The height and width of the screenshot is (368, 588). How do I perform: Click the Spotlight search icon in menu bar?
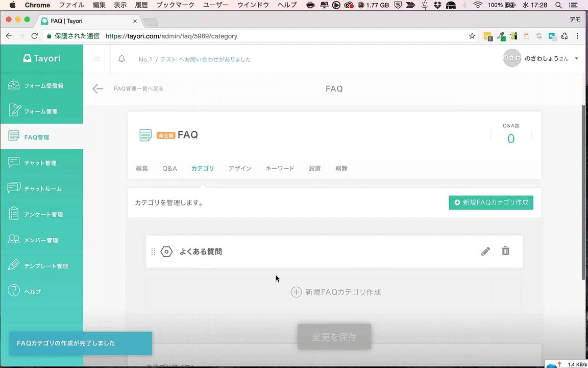pos(558,5)
